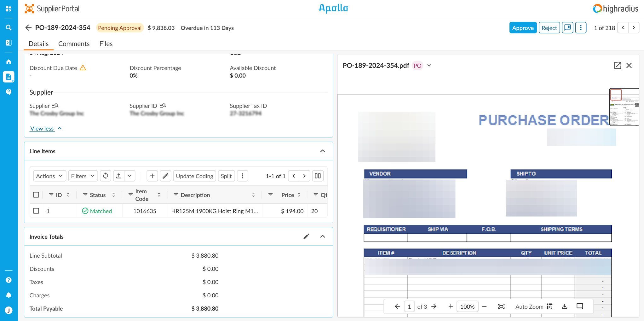Zoom out the PDF with minus

485,306
